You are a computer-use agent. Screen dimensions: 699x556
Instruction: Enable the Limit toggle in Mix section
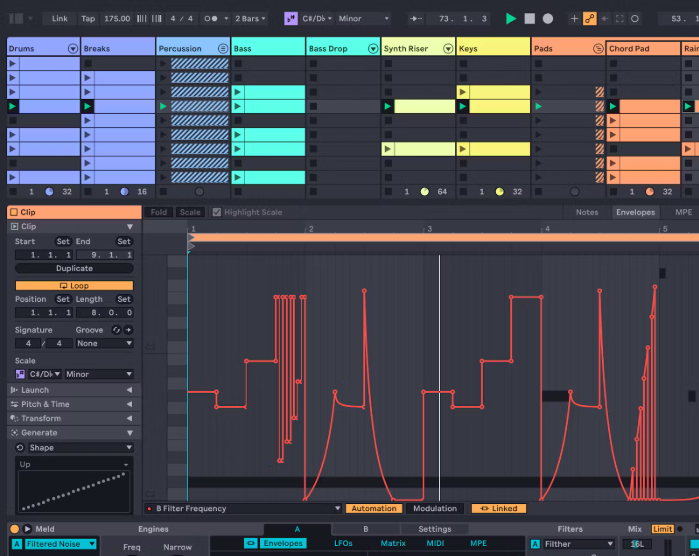[x=662, y=529]
